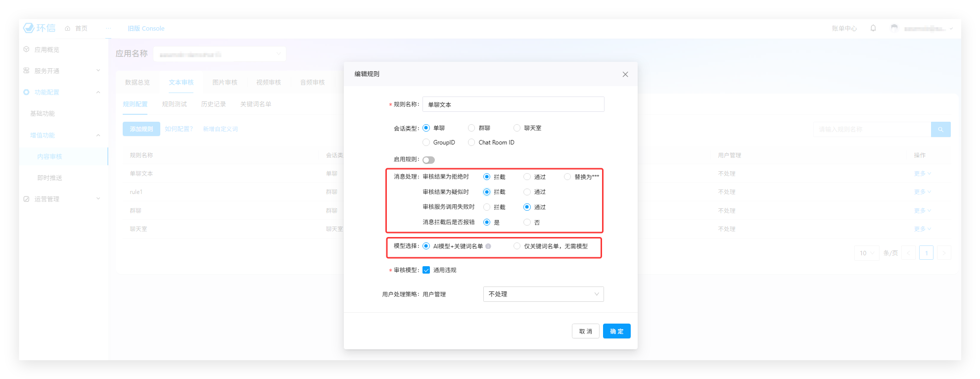Click the search magnifier button
The height and width of the screenshot is (379, 980).
pyautogui.click(x=940, y=130)
